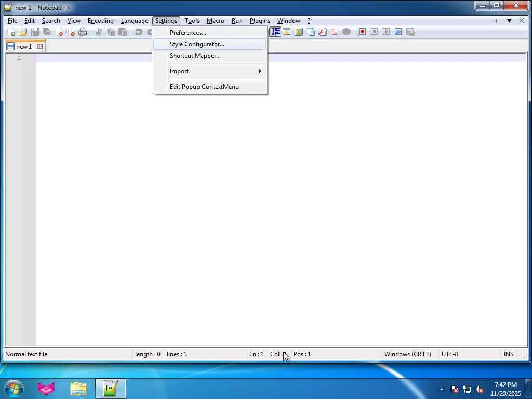
Task: Show the Document Map panel icon
Action: (299, 32)
